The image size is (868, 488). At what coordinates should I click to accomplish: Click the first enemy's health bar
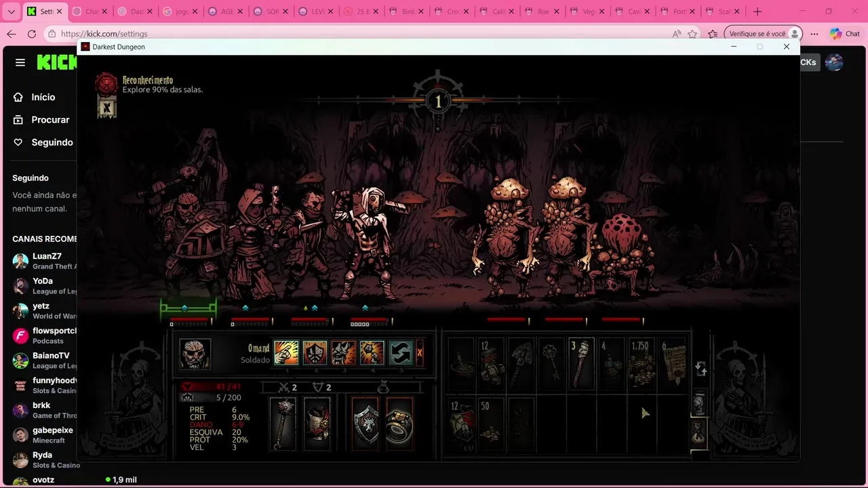pyautogui.click(x=507, y=319)
